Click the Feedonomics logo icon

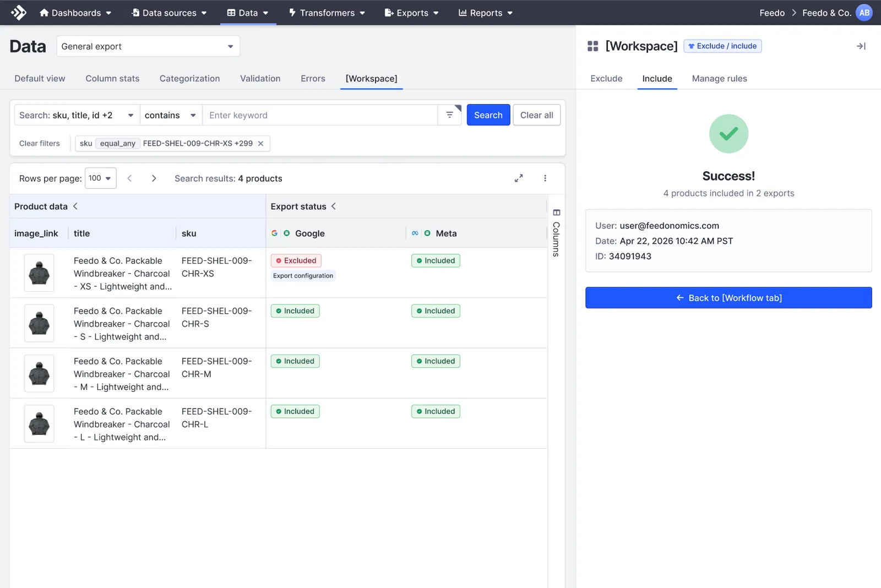point(18,12)
